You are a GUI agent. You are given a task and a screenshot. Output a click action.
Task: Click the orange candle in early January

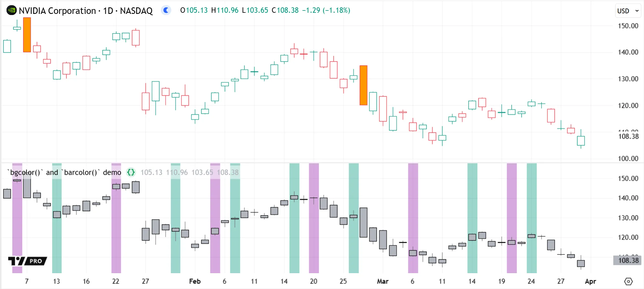tap(27, 35)
